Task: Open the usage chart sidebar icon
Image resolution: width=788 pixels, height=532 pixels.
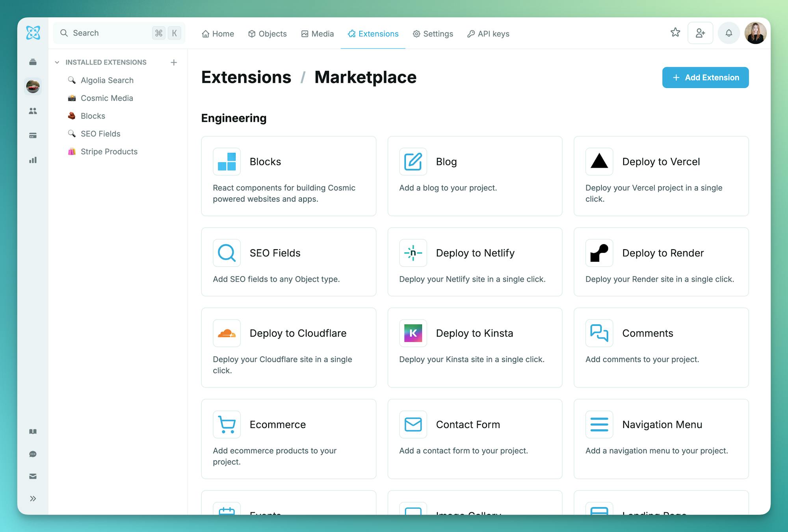Action: point(33,160)
